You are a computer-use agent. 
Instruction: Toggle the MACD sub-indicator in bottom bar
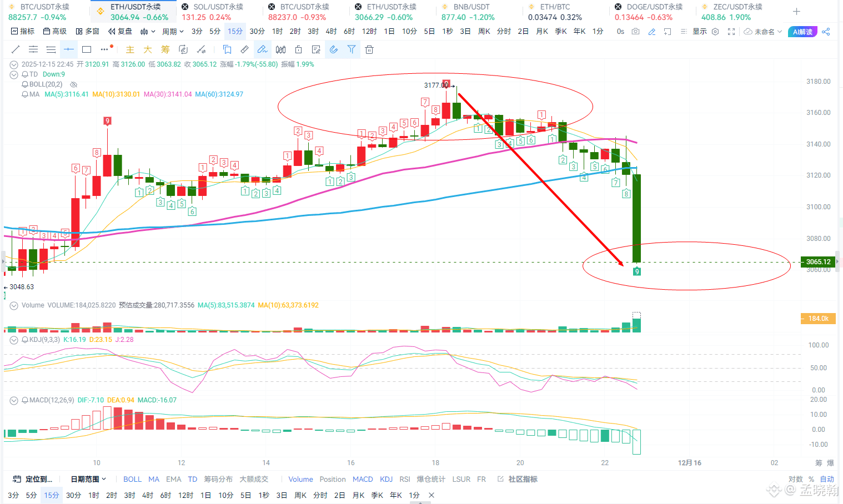point(363,479)
